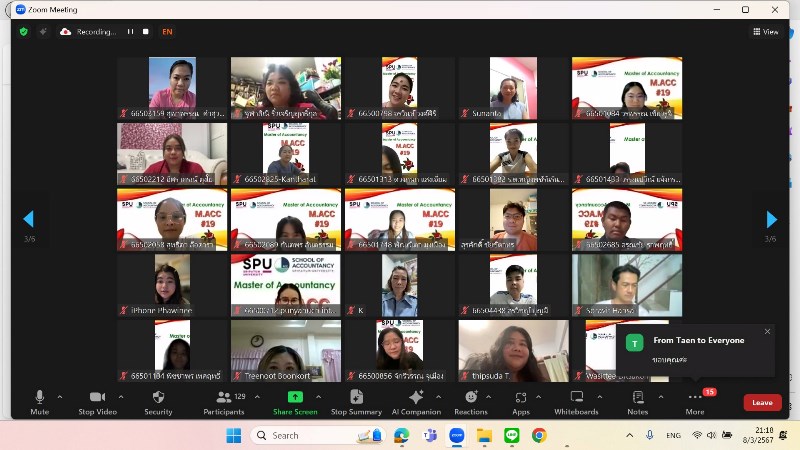Open the AI Companion sparkle icon
This screenshot has width=800, height=450.
point(416,397)
